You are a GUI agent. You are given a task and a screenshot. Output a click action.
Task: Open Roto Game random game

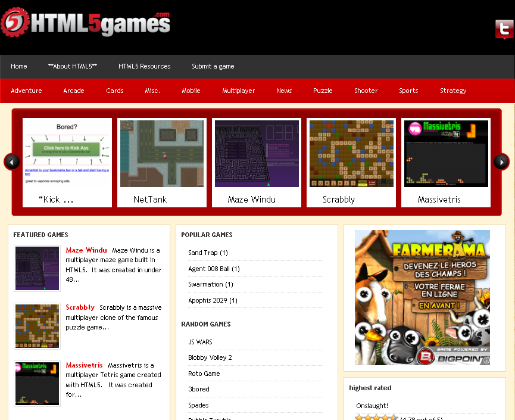[x=204, y=374]
